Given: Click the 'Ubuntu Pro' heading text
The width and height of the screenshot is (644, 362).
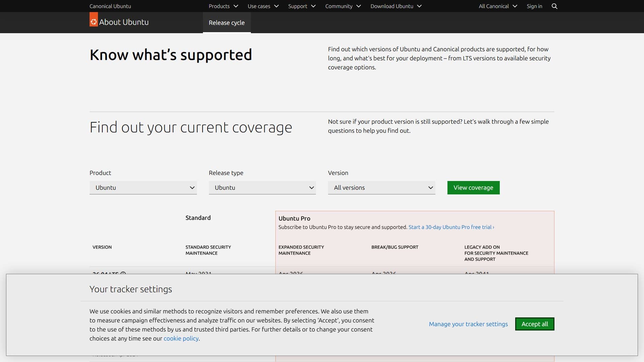Looking at the screenshot, I should 294,218.
